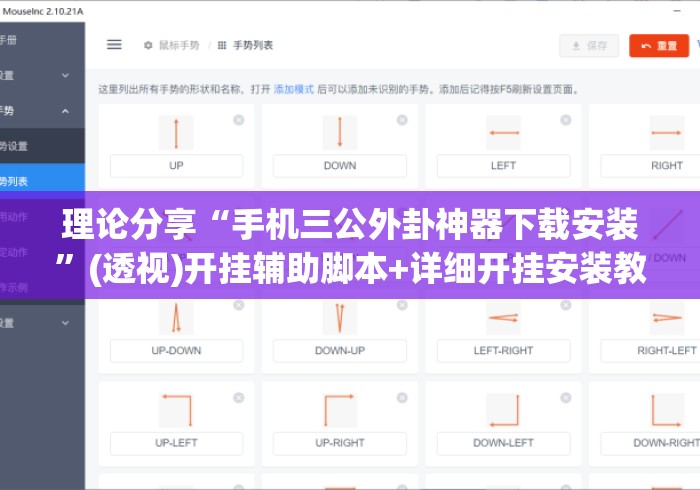Edit the UP gesture name field
This screenshot has width=700, height=490.
pyautogui.click(x=176, y=166)
